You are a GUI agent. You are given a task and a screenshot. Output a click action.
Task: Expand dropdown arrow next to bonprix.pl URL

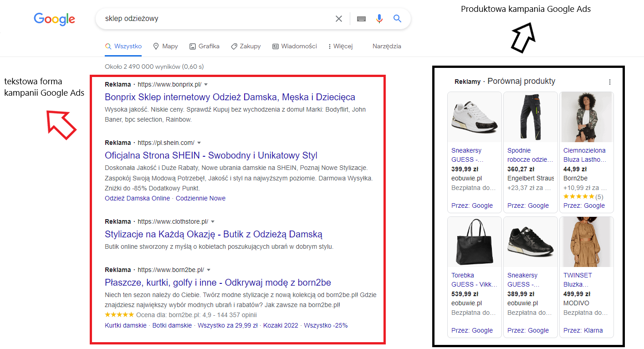206,85
